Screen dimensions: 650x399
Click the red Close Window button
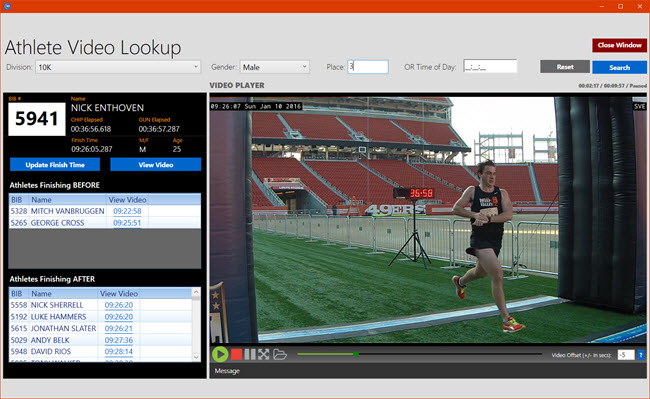point(619,45)
